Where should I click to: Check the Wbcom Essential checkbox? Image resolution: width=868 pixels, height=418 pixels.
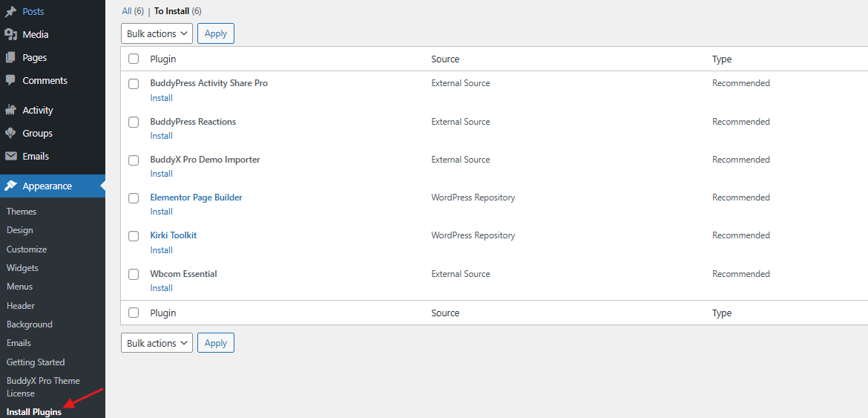(x=134, y=274)
